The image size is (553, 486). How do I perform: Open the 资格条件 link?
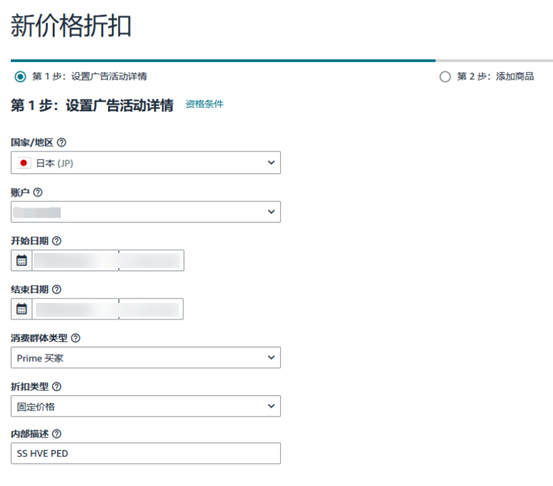pyautogui.click(x=205, y=104)
